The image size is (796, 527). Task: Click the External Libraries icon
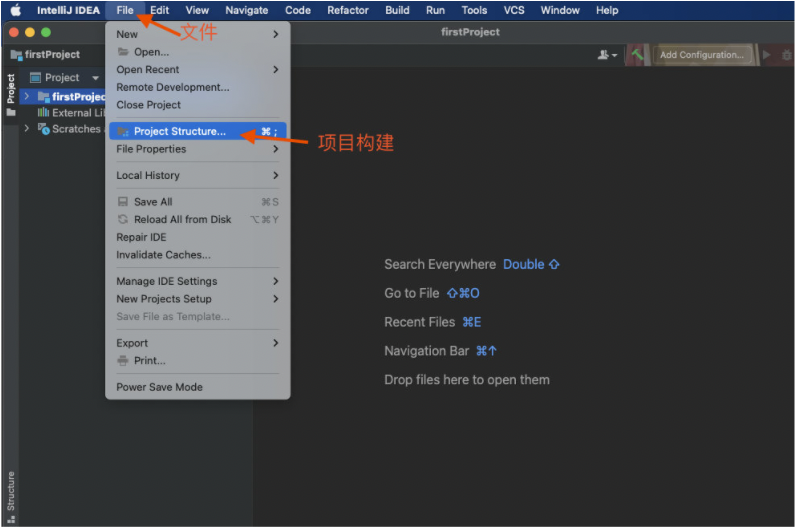(x=43, y=112)
